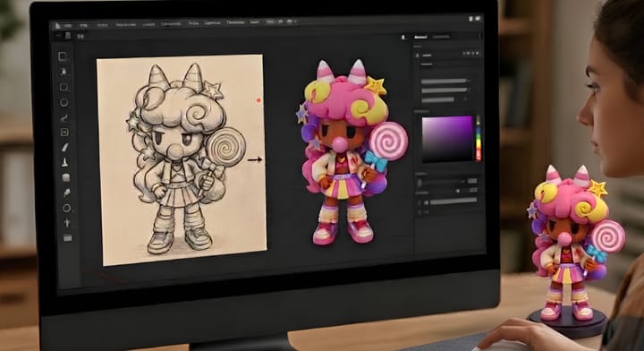Pick the eyedropper tool

(66, 193)
